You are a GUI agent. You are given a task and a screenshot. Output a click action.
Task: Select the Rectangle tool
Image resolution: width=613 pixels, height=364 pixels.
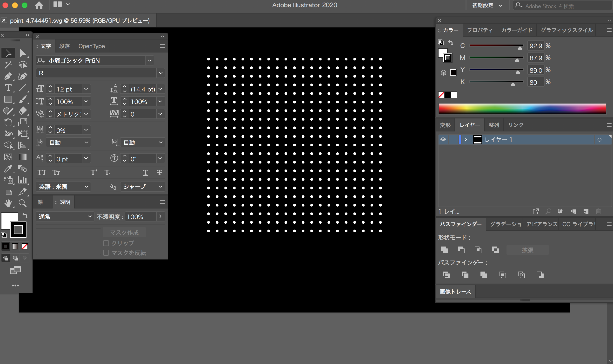pos(8,99)
